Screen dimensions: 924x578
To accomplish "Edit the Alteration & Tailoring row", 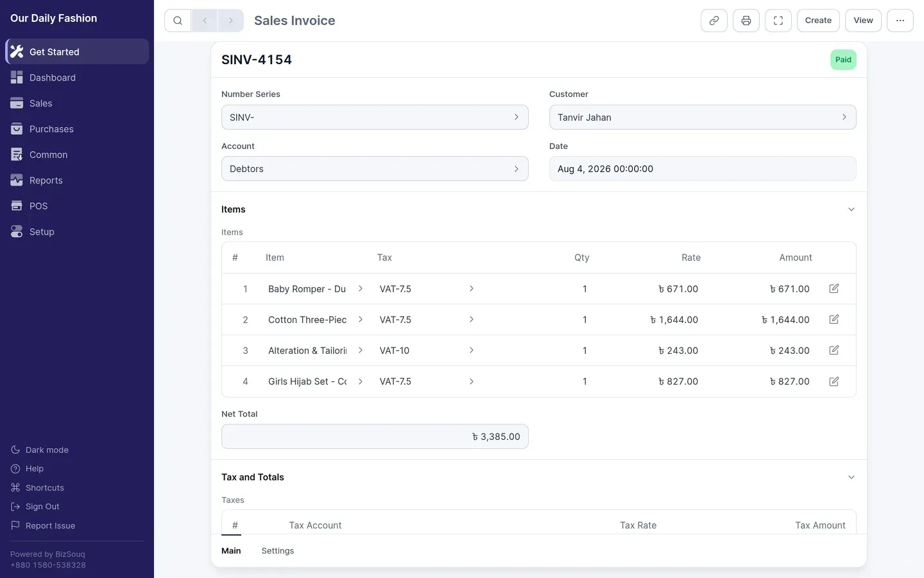I will pyautogui.click(x=834, y=350).
